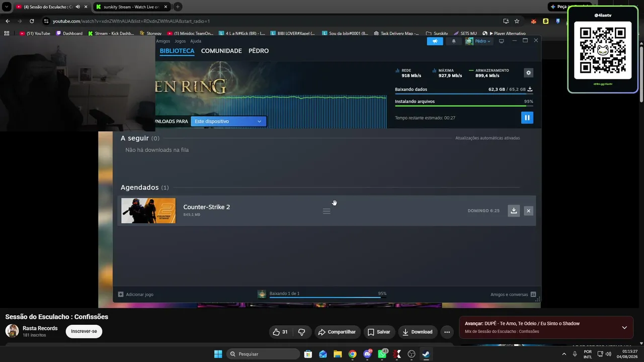
Task: Open a new browser tab
Action: (178, 7)
